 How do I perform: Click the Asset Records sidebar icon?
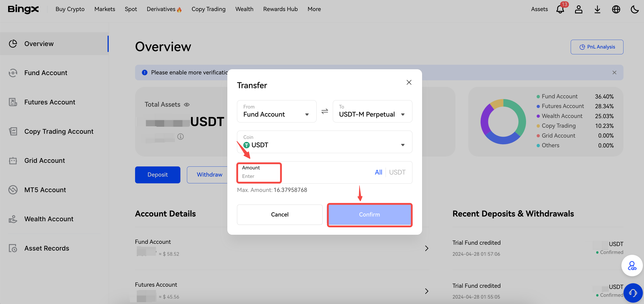click(13, 248)
